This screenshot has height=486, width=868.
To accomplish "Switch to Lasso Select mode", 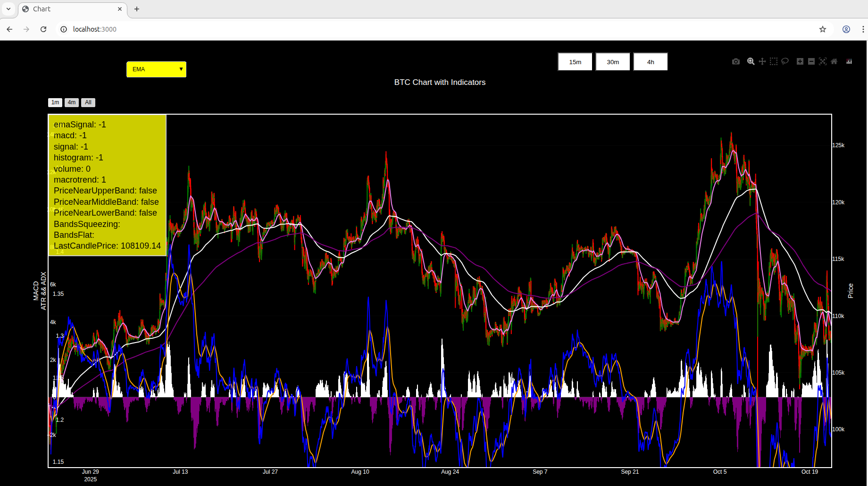I will click(x=785, y=62).
